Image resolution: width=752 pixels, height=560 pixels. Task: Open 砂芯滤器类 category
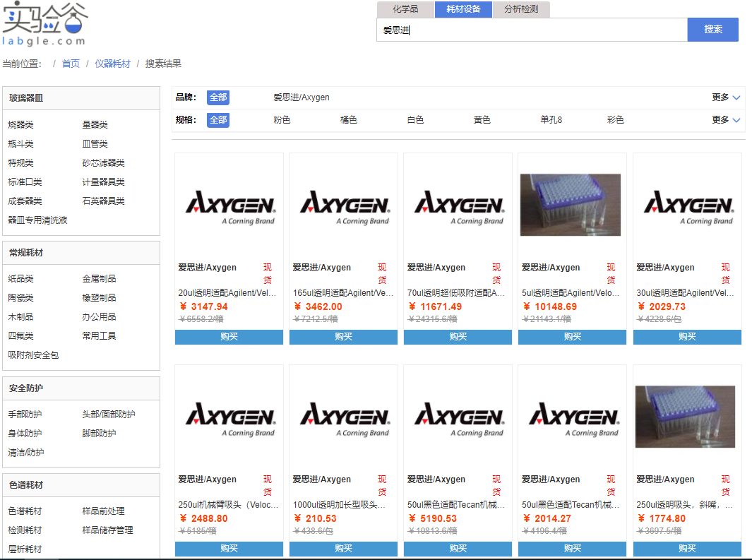[x=104, y=163]
